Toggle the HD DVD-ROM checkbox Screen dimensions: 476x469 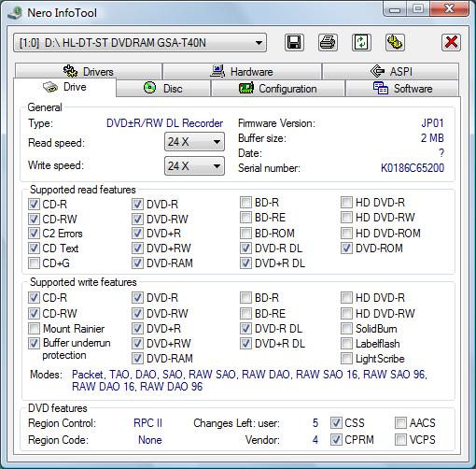point(346,233)
